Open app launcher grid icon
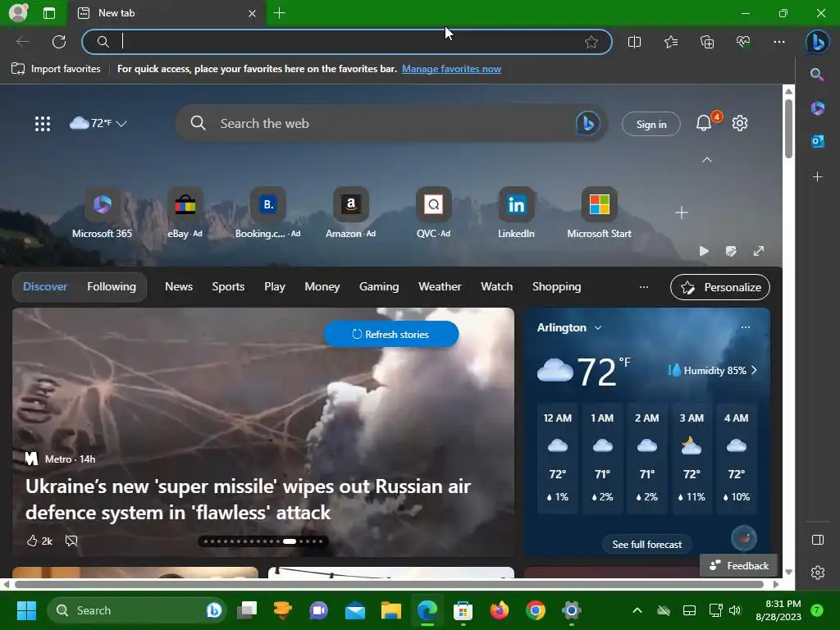Image resolution: width=840 pixels, height=630 pixels. [x=43, y=124]
